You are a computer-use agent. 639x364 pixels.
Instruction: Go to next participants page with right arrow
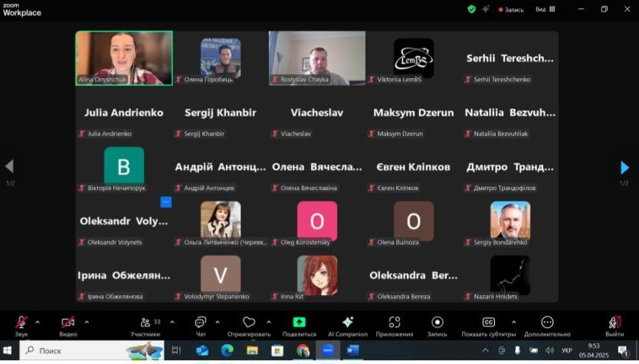(624, 167)
